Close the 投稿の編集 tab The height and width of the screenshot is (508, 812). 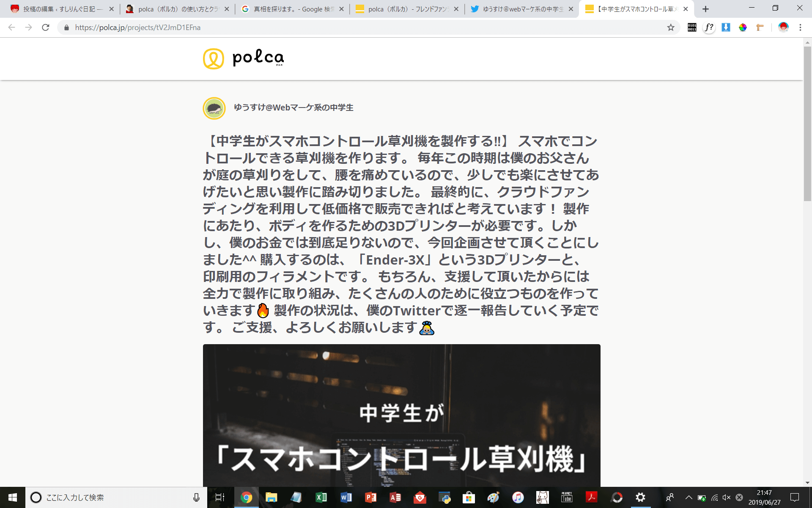[x=112, y=9]
